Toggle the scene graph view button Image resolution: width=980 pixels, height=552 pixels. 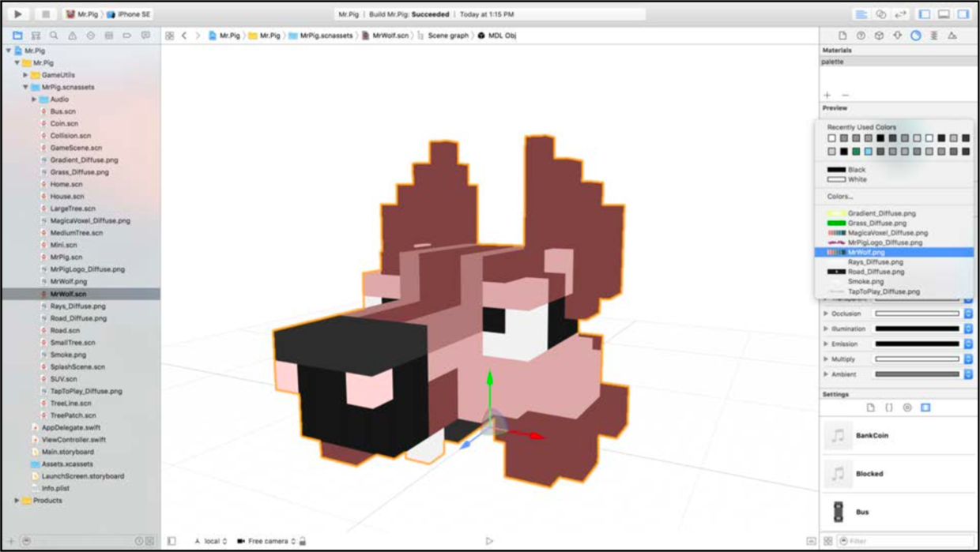tap(171, 541)
